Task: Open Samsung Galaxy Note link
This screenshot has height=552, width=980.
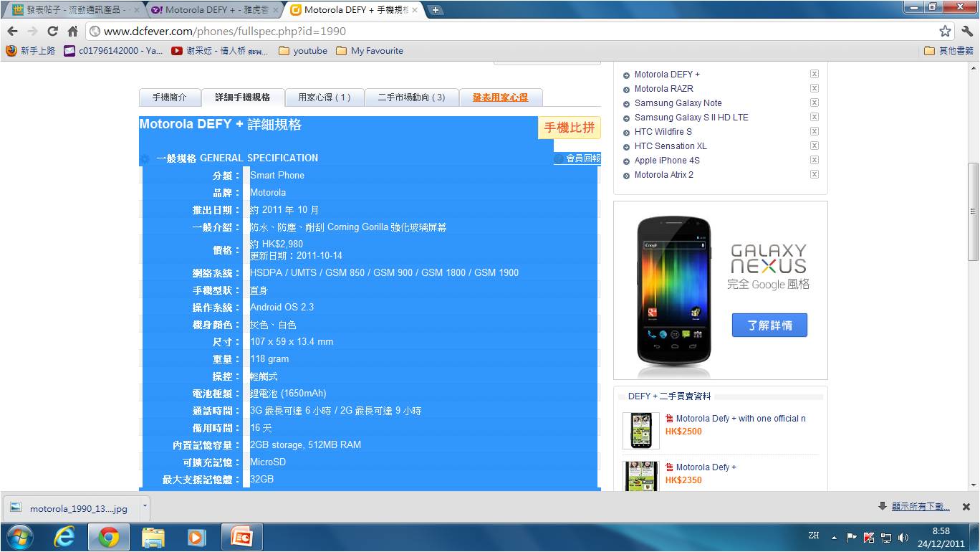Action: (x=678, y=103)
